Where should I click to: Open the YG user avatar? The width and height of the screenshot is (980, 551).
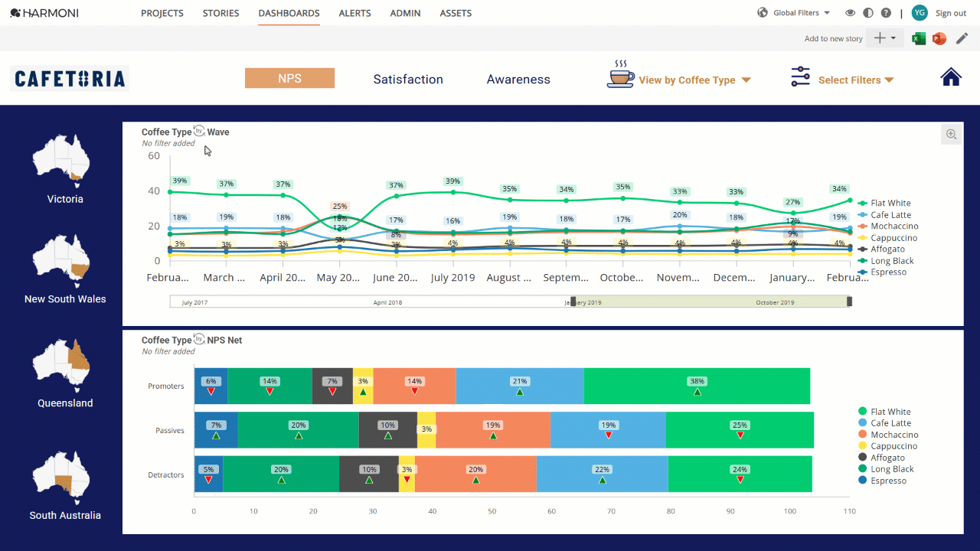(x=920, y=13)
